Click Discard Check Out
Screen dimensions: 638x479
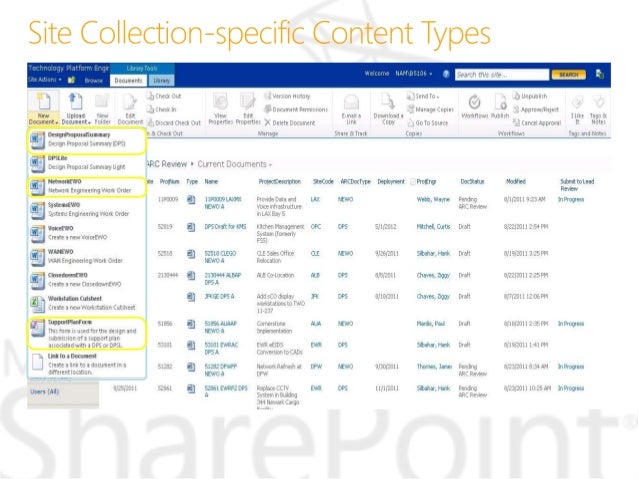coord(174,122)
